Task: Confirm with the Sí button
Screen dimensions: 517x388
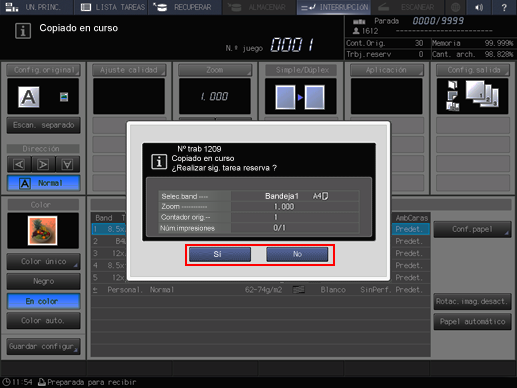Action: click(x=220, y=254)
